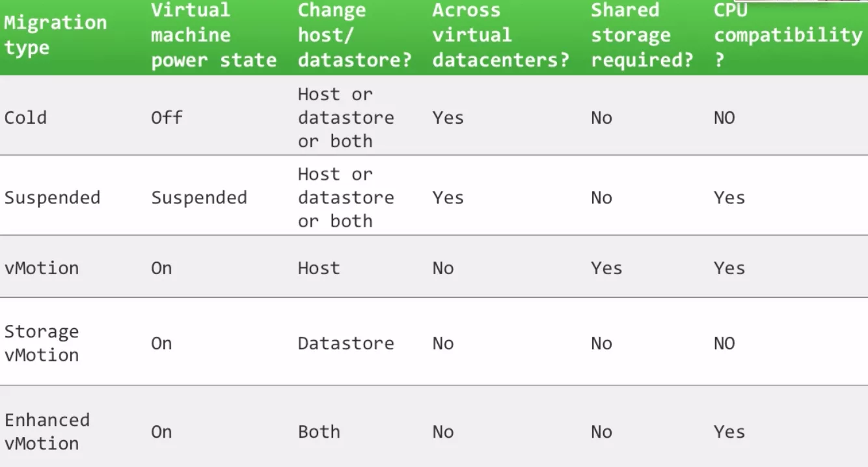Select the "Shared storage required?" header
Screen dimensions: 868x467
642,35
